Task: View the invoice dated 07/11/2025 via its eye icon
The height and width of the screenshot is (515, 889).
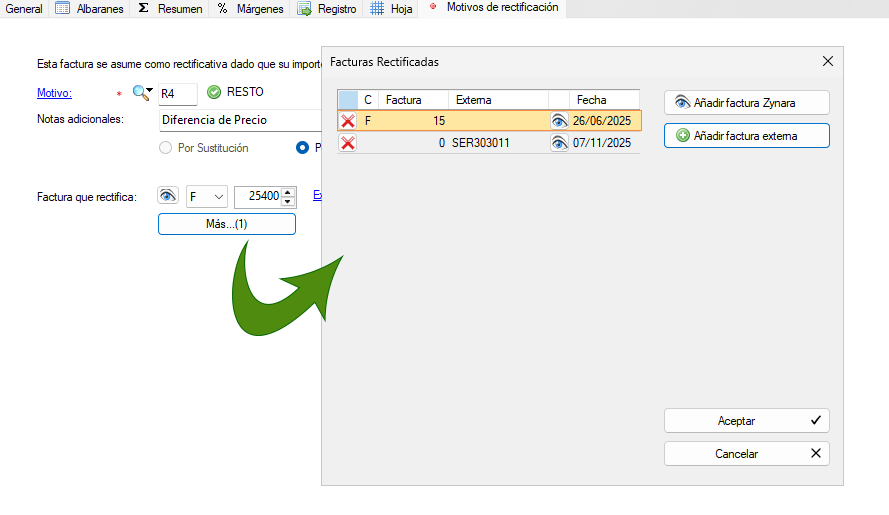Action: click(x=559, y=143)
